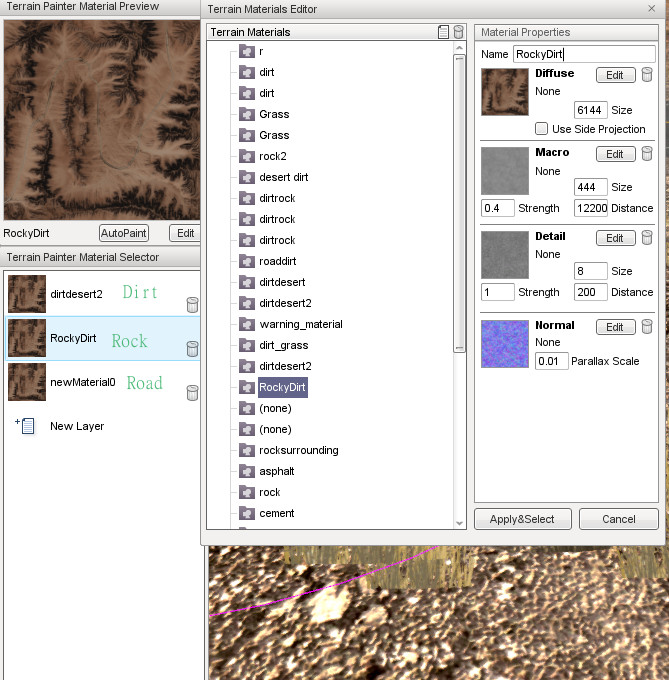669x680 pixels.
Task: Click the large terrain material preview image
Action: pyautogui.click(x=102, y=120)
